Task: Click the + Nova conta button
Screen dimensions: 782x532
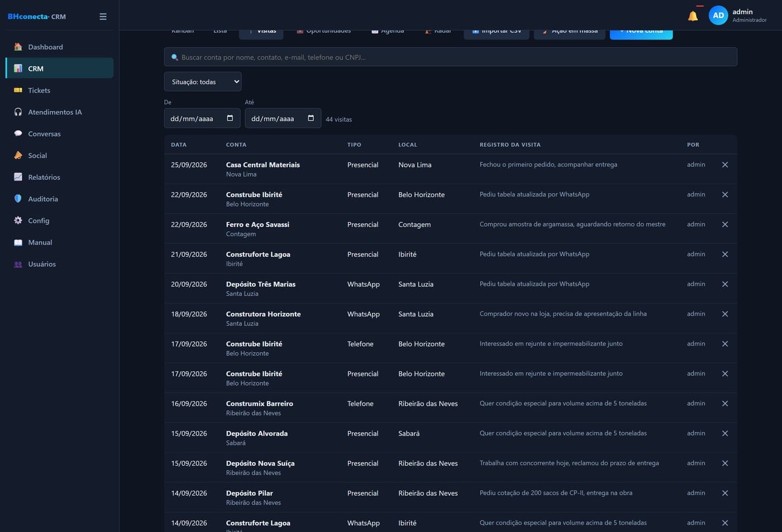Action: coord(641,33)
